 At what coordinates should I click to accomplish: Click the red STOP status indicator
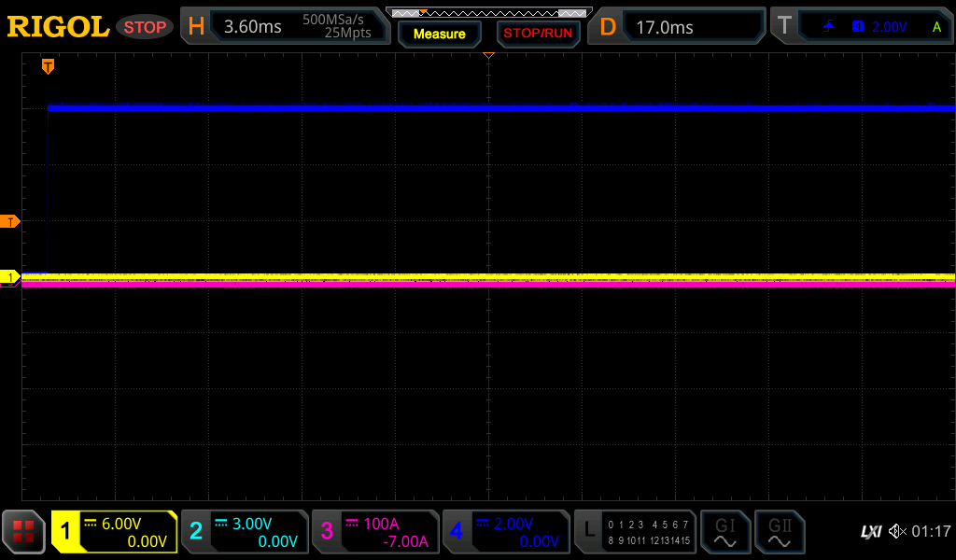pyautogui.click(x=145, y=27)
